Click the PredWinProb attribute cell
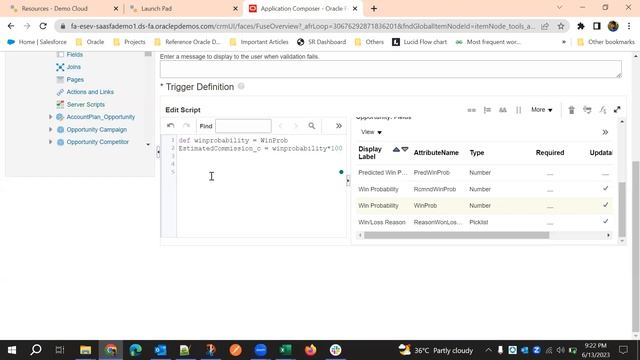 coord(431,173)
